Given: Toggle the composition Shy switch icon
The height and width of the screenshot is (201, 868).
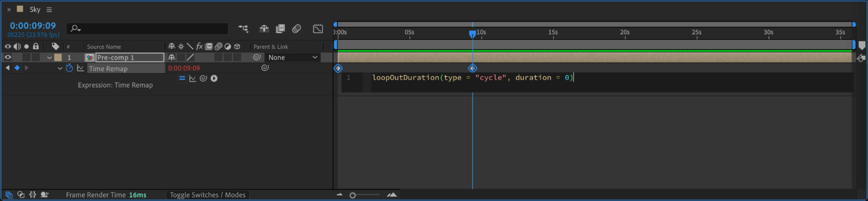Looking at the screenshot, I should (264, 29).
